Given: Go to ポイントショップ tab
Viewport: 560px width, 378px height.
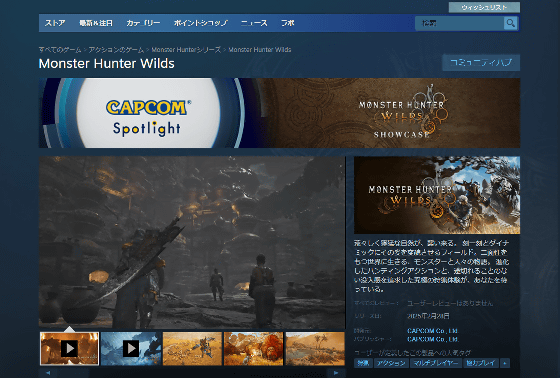Looking at the screenshot, I should [201, 23].
